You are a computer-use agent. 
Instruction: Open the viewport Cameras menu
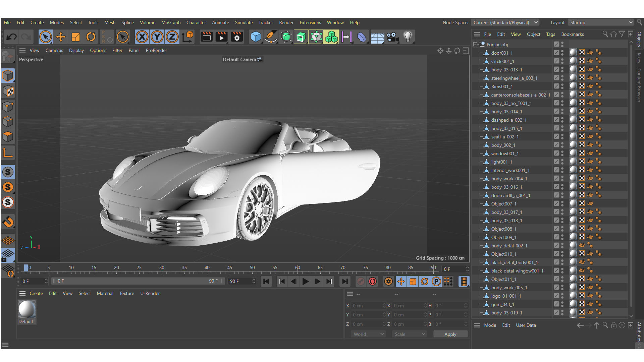[x=54, y=50]
